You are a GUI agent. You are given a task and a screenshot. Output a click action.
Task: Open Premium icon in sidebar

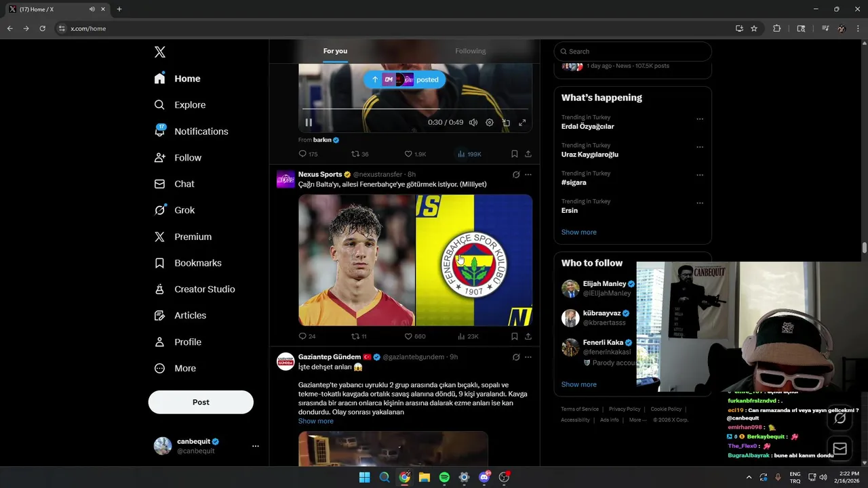coord(159,237)
